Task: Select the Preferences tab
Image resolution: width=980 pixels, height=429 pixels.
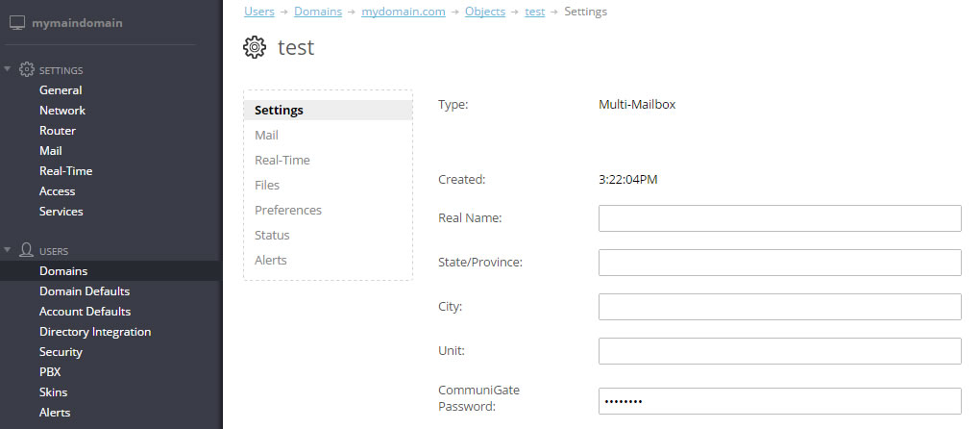Action: pos(288,210)
